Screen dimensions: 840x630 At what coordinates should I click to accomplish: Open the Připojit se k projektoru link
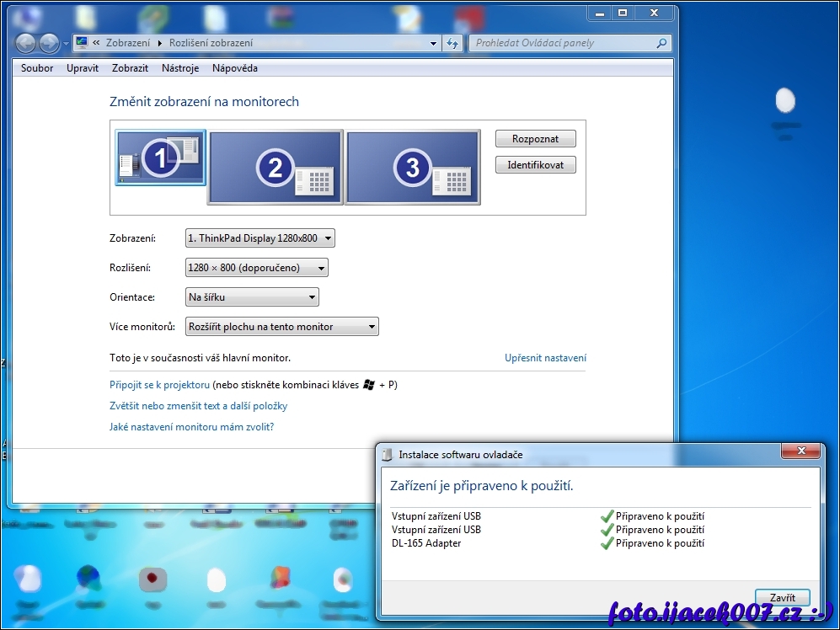click(x=159, y=385)
